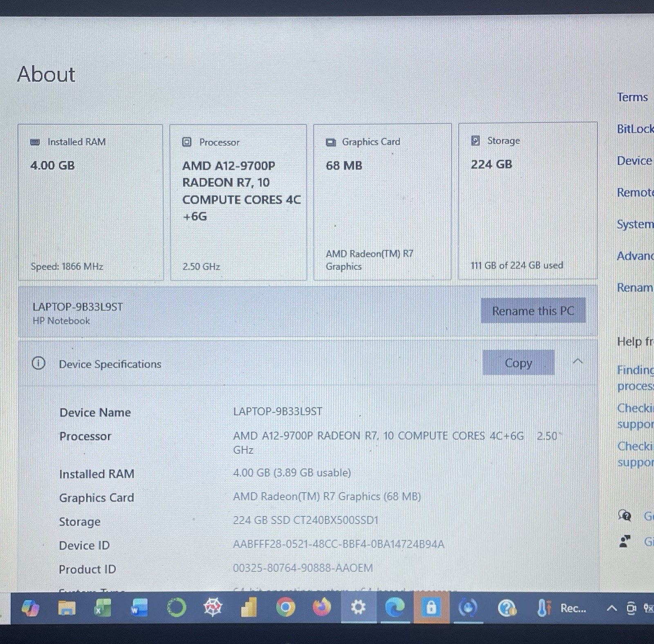Open the Advanced system settings link
Image resolution: width=654 pixels, height=644 pixels.
(635, 256)
